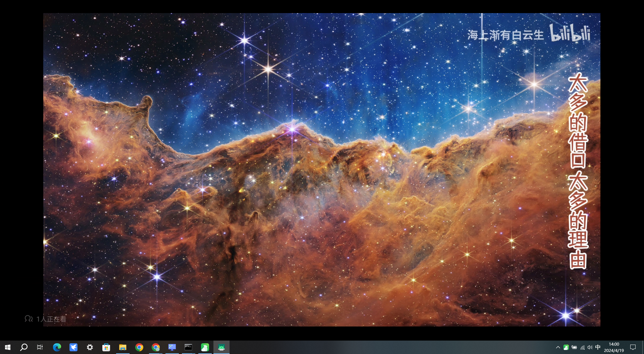Launch Microsoft Edge from taskbar

coord(57,347)
